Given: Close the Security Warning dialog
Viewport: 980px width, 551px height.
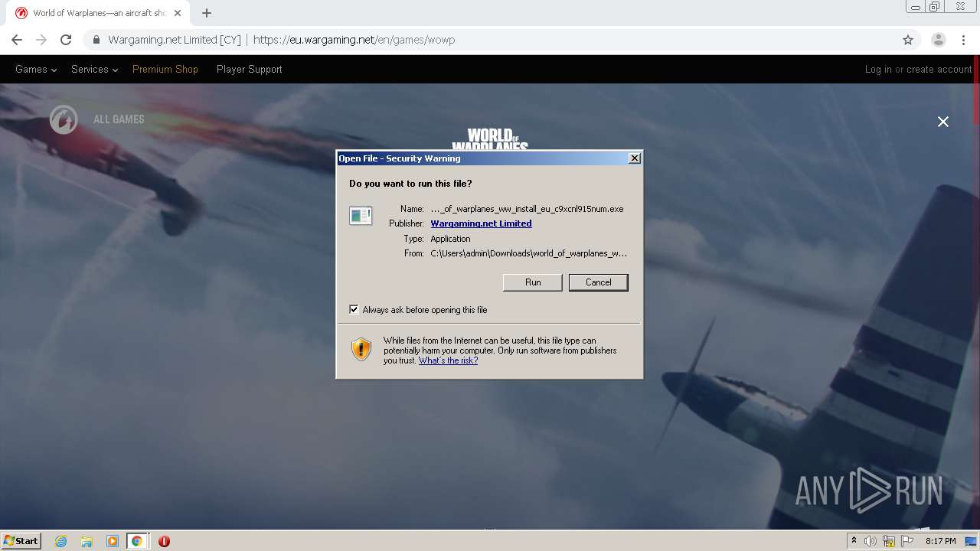Looking at the screenshot, I should tap(634, 158).
